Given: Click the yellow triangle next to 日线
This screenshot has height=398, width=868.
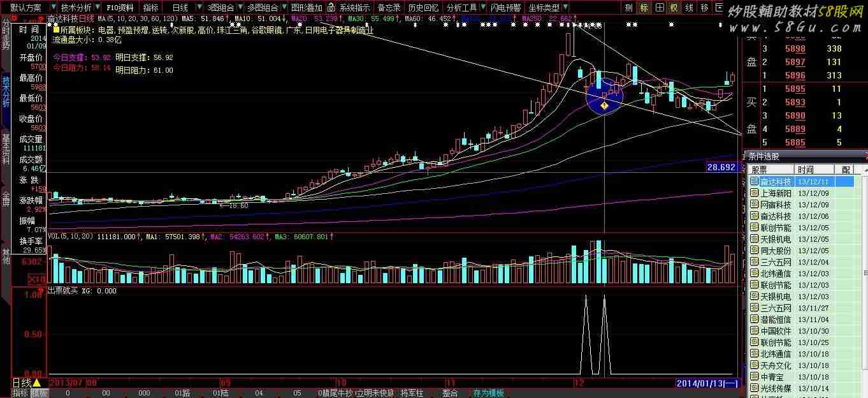Looking at the screenshot, I should point(36,383).
